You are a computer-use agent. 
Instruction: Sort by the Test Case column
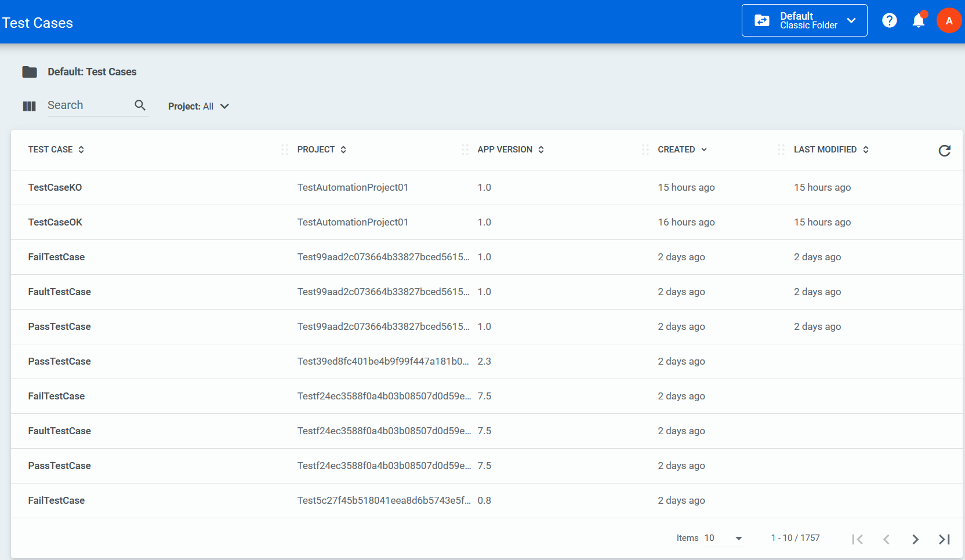tap(56, 150)
